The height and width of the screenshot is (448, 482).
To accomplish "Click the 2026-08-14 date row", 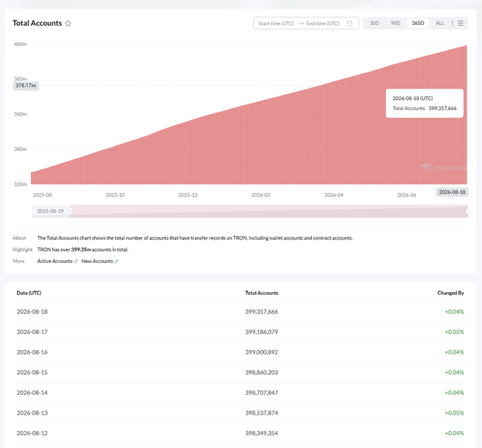I will 240,393.
